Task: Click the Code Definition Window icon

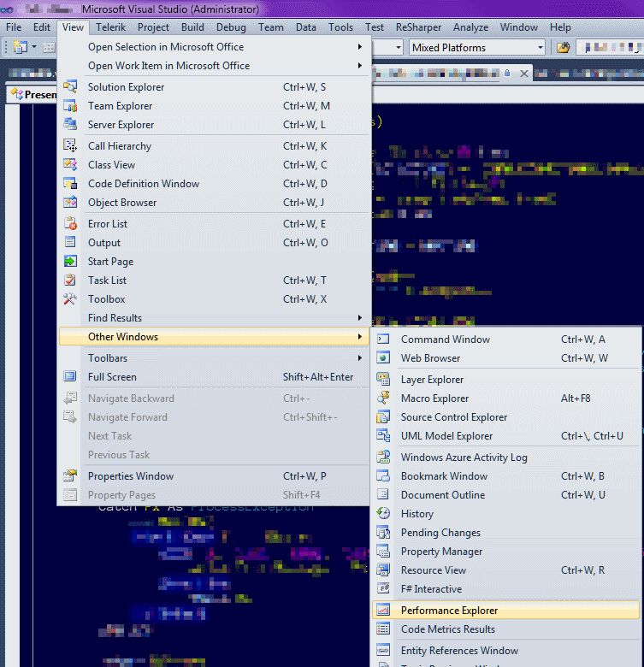Action: coord(70,183)
